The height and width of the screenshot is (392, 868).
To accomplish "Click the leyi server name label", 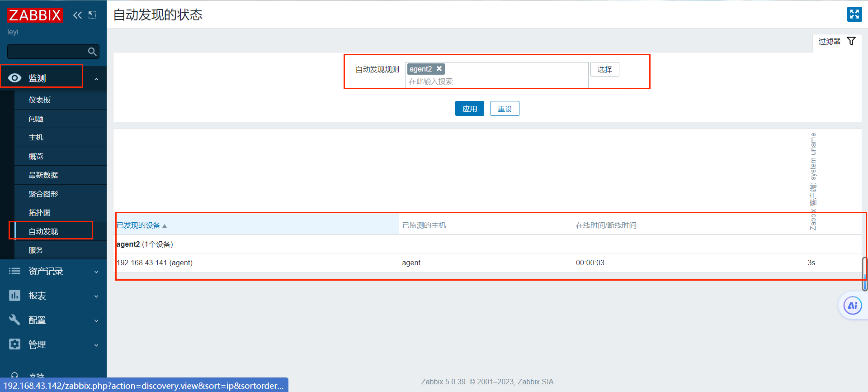I will click(13, 32).
